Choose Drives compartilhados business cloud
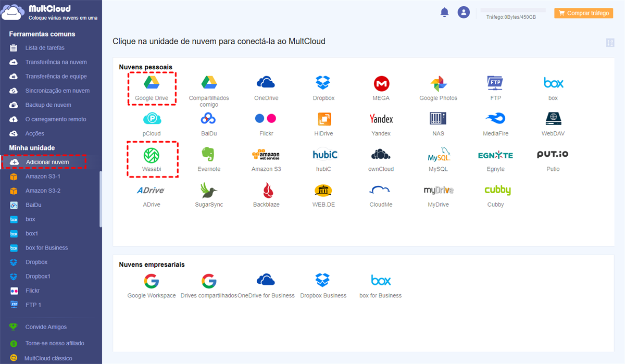This screenshot has width=625, height=364. [209, 285]
